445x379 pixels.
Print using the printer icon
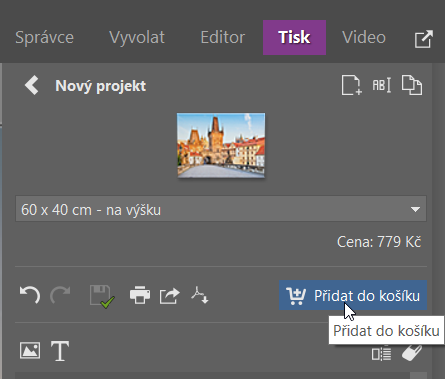140,295
